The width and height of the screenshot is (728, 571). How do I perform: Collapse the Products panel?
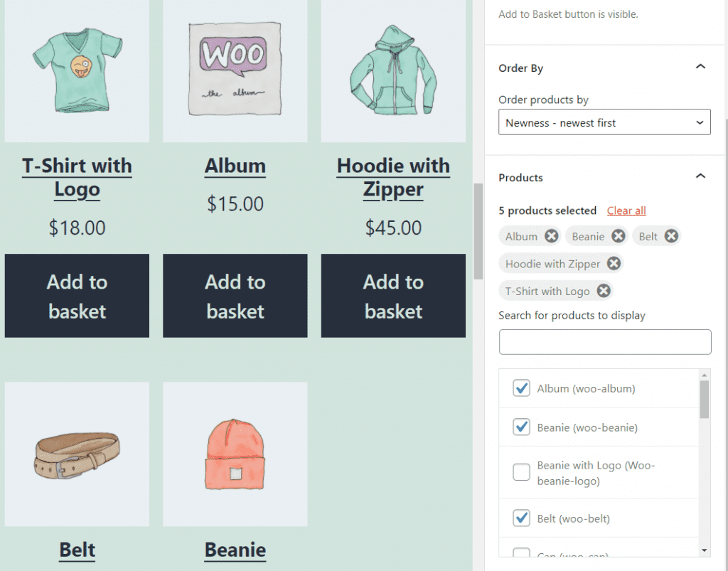pos(700,176)
